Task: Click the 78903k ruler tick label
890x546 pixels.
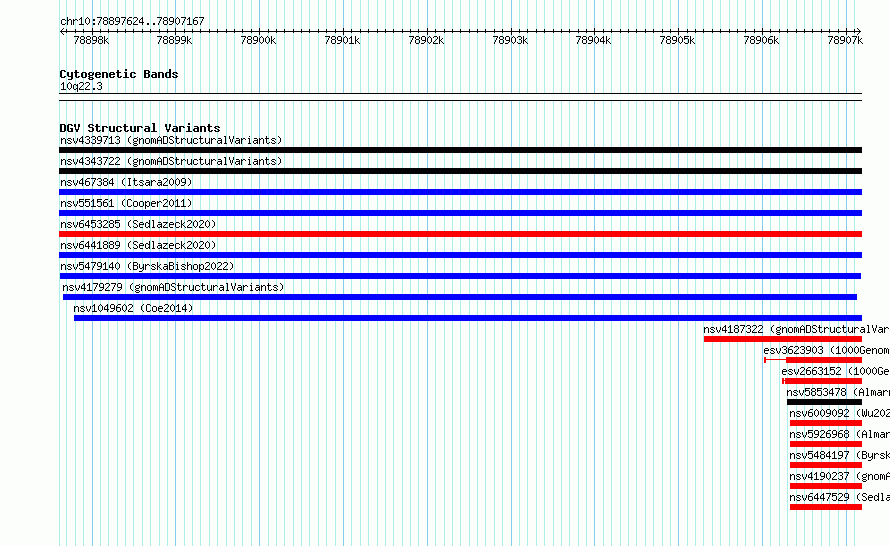Action: pos(510,40)
